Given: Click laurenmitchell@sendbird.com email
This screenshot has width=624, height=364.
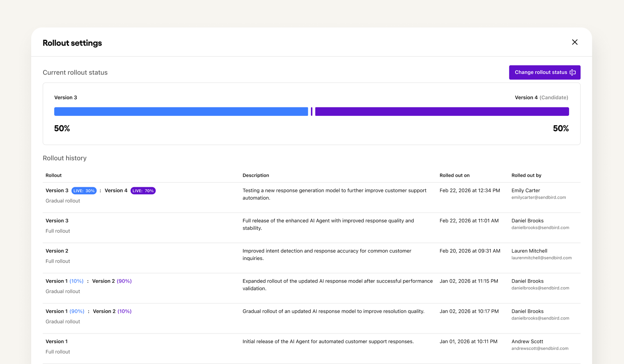Looking at the screenshot, I should [542, 258].
